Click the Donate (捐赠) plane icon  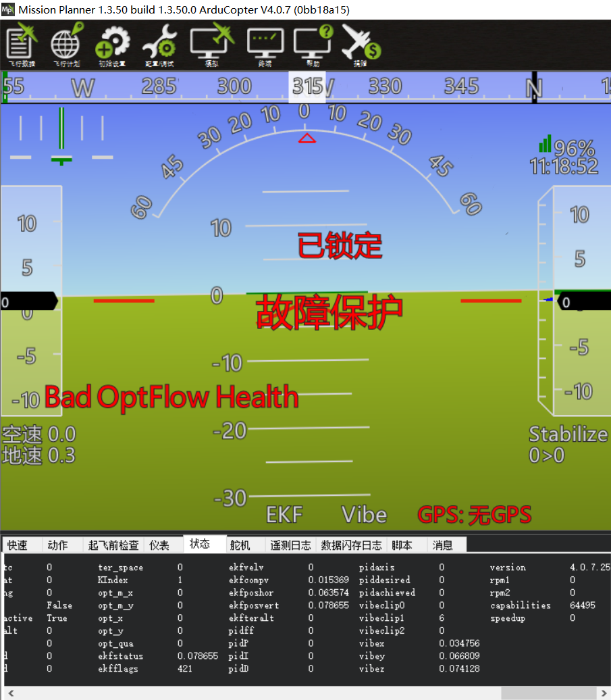click(x=361, y=45)
